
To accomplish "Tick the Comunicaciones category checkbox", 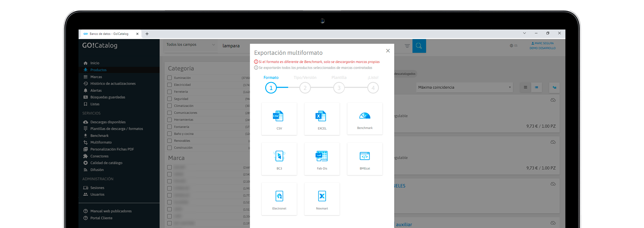I will pos(169,113).
